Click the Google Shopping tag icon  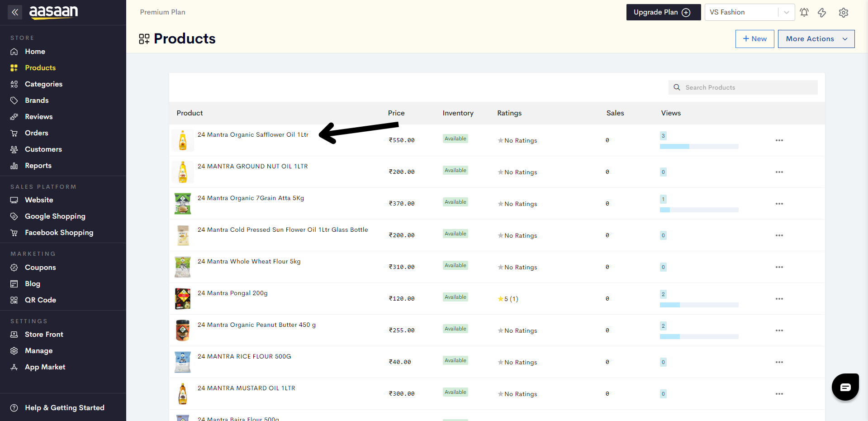[14, 216]
